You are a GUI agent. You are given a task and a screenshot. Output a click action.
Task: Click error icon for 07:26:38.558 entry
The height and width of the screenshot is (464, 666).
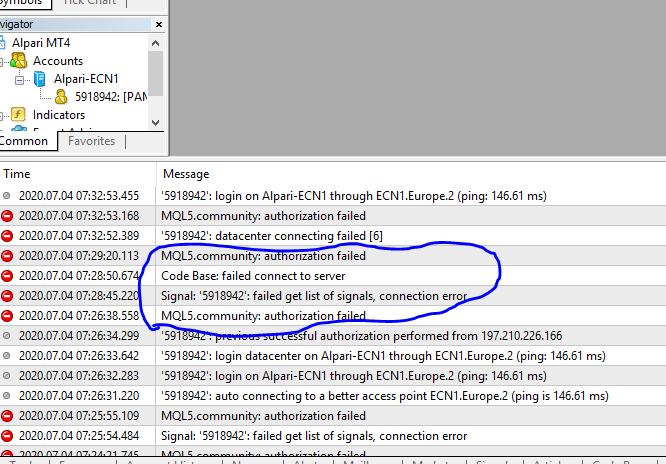pyautogui.click(x=7, y=316)
